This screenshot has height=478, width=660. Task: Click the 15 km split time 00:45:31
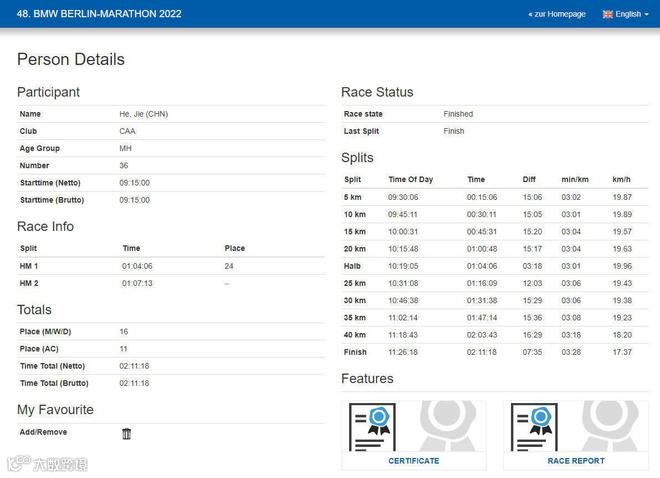coord(482,231)
